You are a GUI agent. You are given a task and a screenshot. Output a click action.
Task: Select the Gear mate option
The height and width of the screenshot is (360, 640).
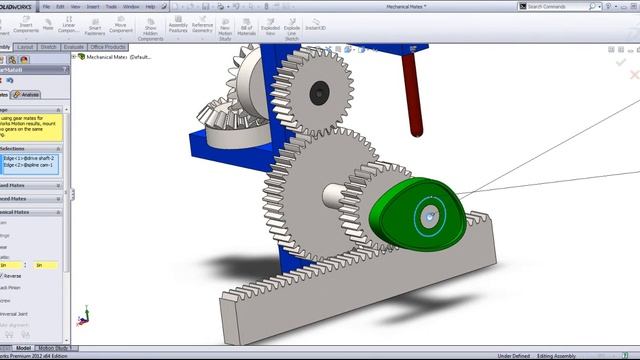pos(3,247)
